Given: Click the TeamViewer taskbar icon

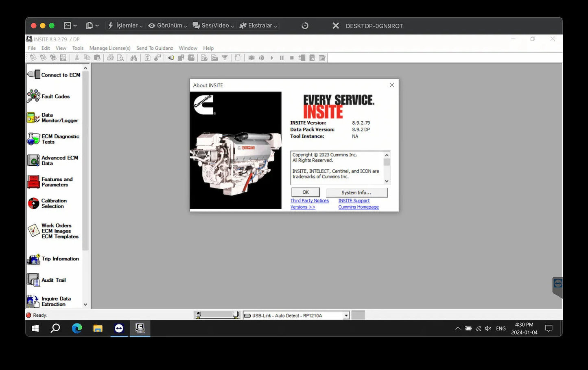Looking at the screenshot, I should 119,328.
